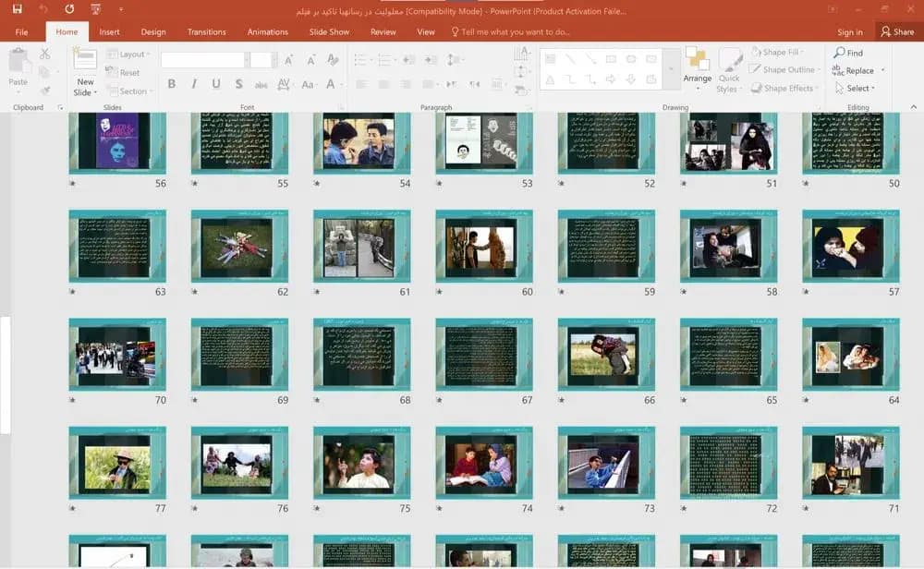924x569 pixels.
Task: Click the Find tool in Editing group
Action: 848,53
